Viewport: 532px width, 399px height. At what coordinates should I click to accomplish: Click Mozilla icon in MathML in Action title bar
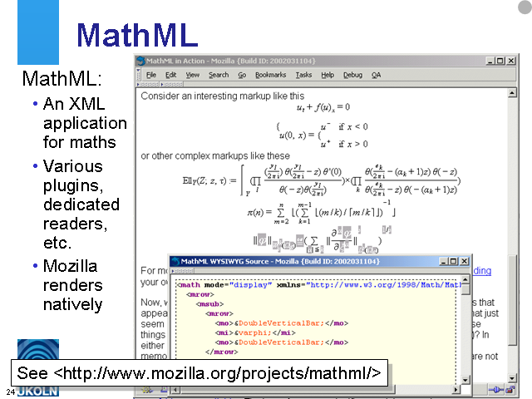tap(140, 61)
